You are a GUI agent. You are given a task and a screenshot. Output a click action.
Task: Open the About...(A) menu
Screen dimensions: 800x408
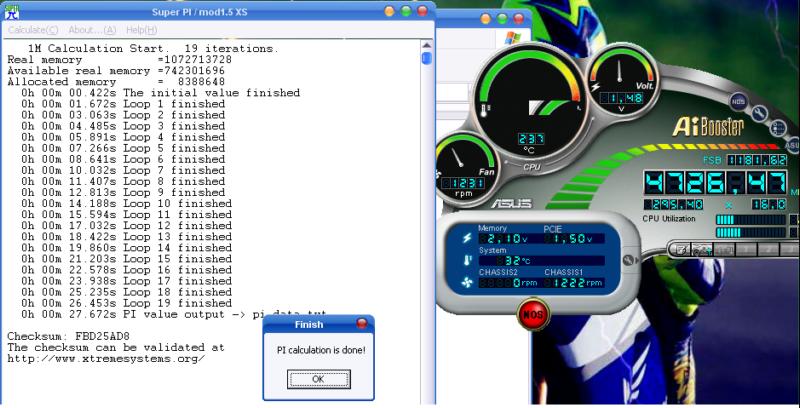(x=92, y=30)
